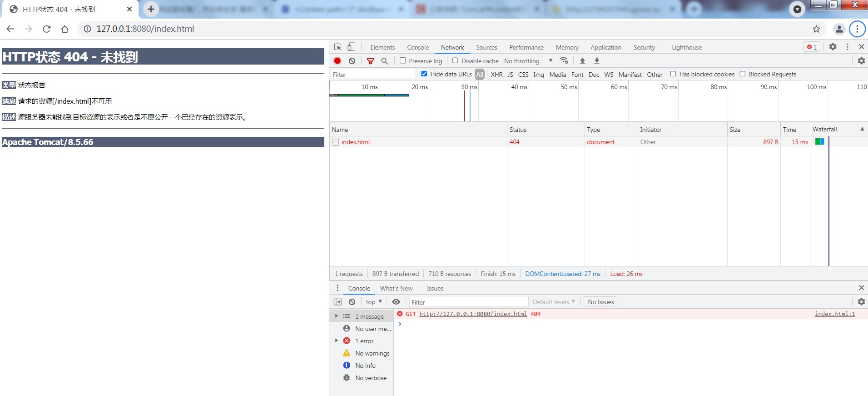Click the browser forward arrow
The height and width of the screenshot is (396, 868).
28,29
